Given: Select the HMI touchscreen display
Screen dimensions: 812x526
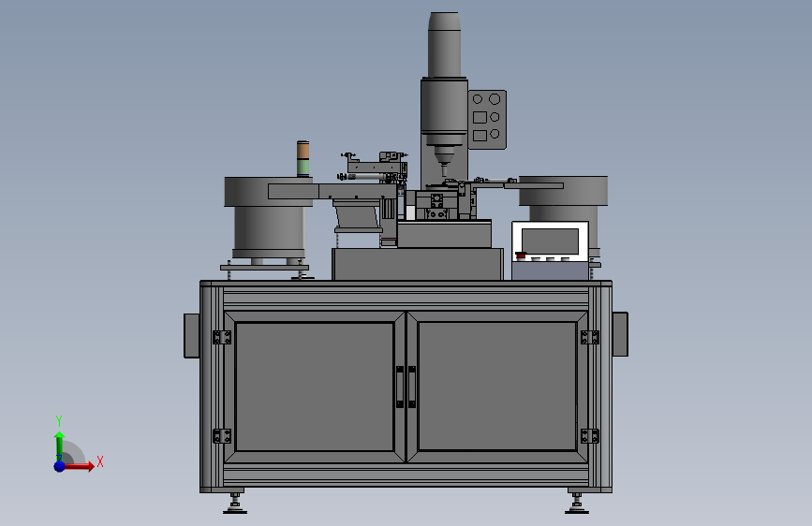Looking at the screenshot, I should 550,241.
